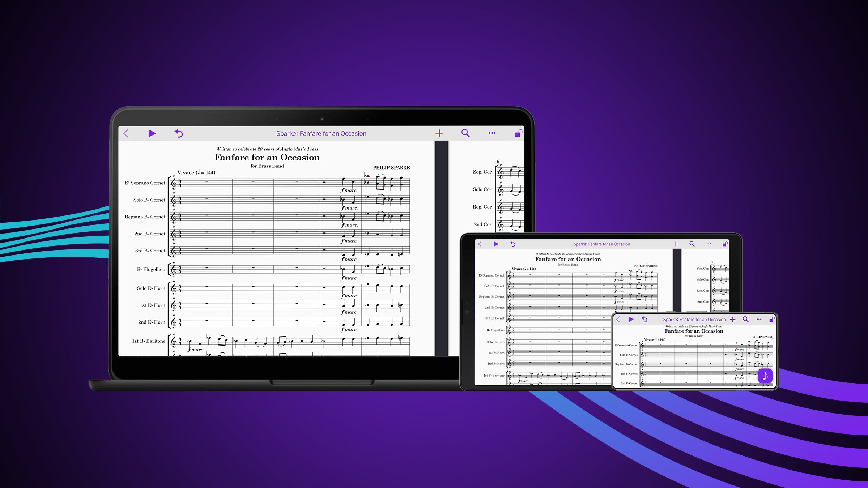The image size is (868, 488).
Task: Click the undo arrow on tablet toolbar
Action: 512,244
